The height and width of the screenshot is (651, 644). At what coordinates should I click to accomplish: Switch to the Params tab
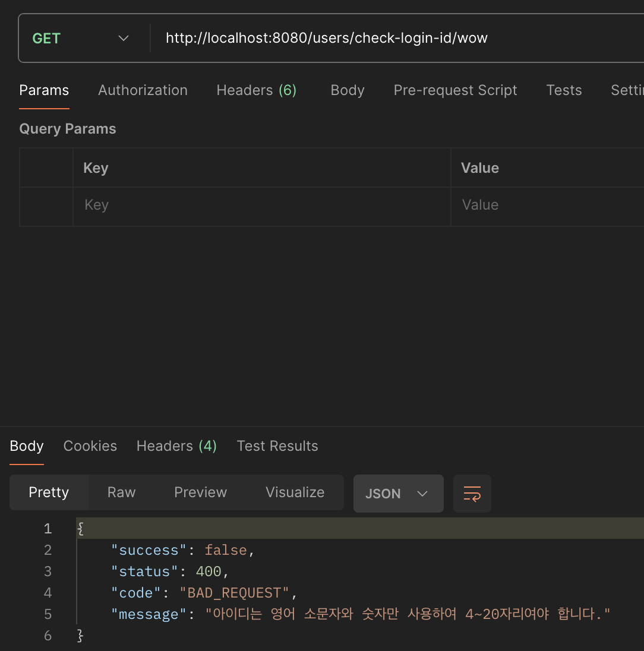(44, 90)
